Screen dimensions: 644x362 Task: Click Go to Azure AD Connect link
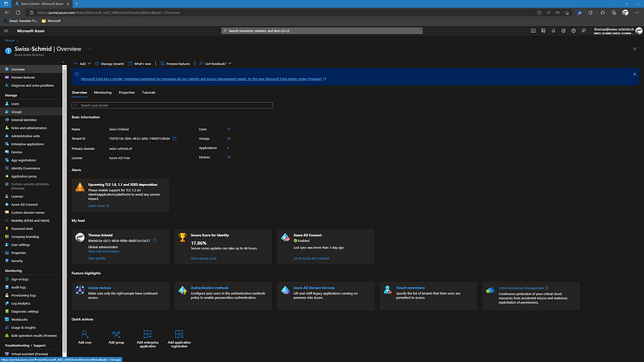pos(311,258)
